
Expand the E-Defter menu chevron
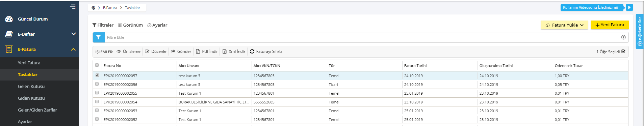[74, 34]
